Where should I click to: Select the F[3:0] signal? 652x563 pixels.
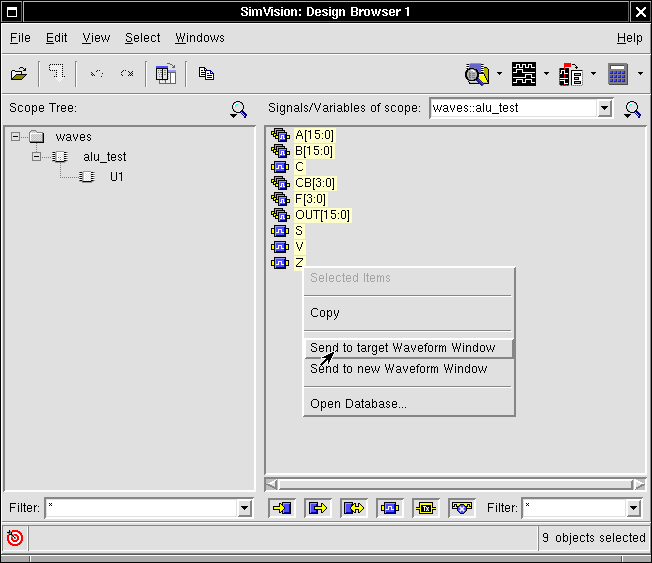tap(310, 199)
